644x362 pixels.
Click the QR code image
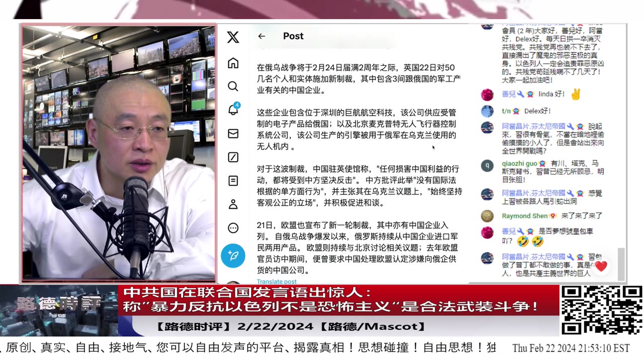[602, 310]
